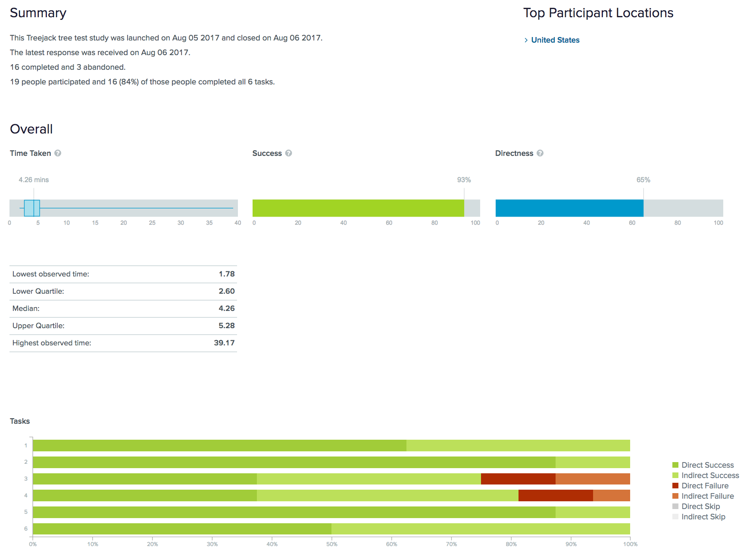Select the Direct Failure legend swatch

click(x=675, y=486)
